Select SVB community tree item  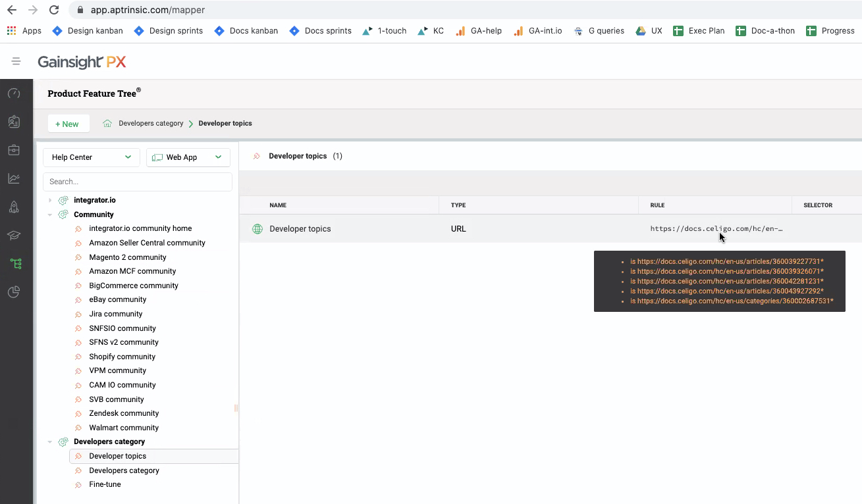[117, 399]
